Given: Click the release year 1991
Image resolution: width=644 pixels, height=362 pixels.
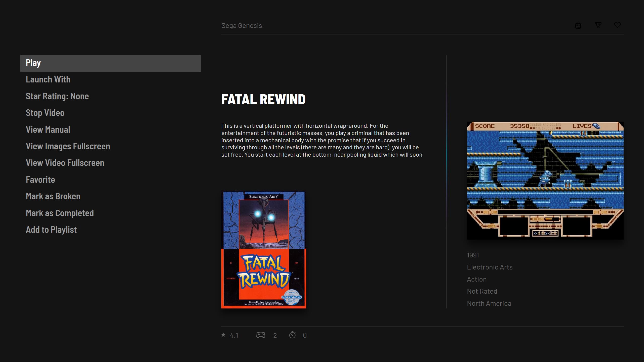Looking at the screenshot, I should pos(473,255).
